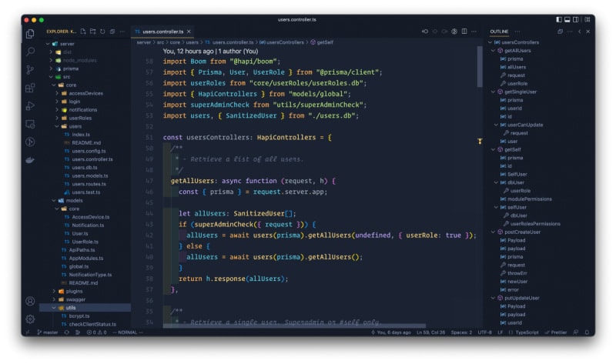Select the users.controller.ts editor tab
This screenshot has height=364, width=616.
(163, 32)
